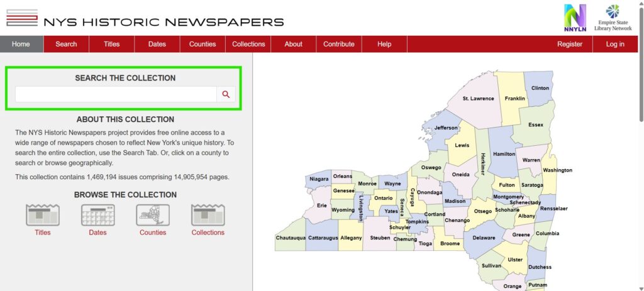Open the Search menu item
This screenshot has height=291, width=644.
click(x=66, y=44)
